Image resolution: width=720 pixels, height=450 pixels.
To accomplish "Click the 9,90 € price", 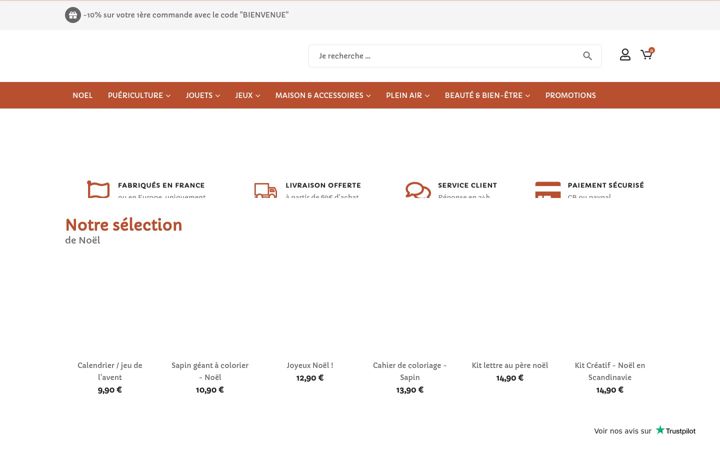I will tap(110, 390).
